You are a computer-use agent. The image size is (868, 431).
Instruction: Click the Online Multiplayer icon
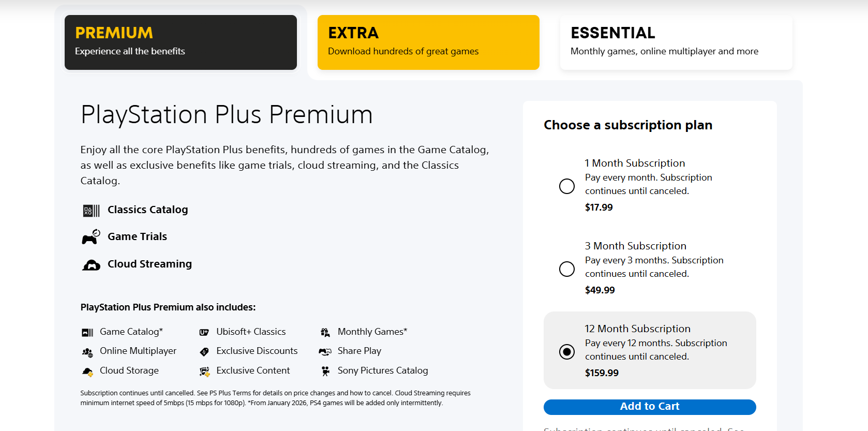[x=87, y=352]
